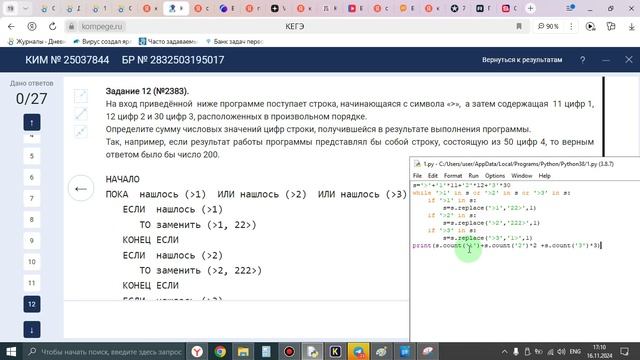Reload the kompege.ru page
The image size is (640, 360).
53,27
